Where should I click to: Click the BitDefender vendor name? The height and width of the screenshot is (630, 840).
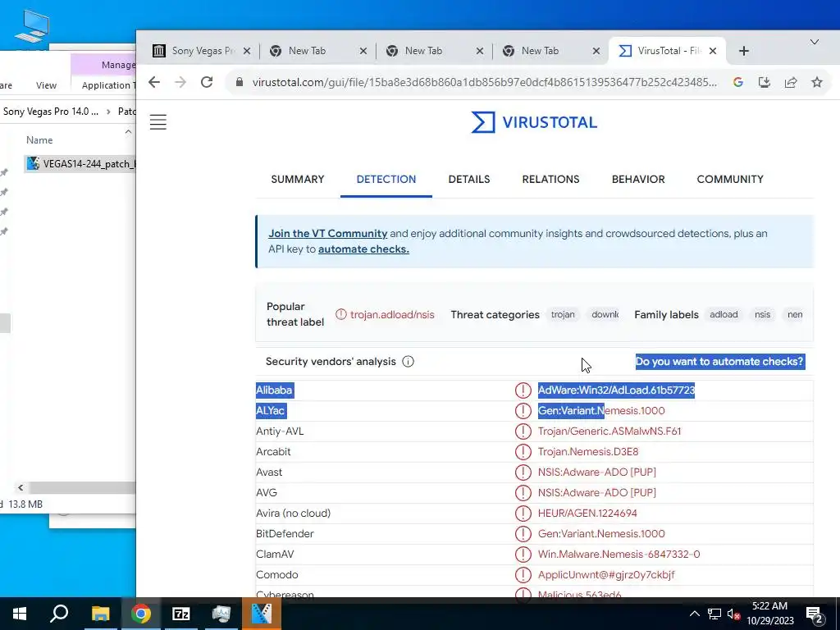point(285,533)
